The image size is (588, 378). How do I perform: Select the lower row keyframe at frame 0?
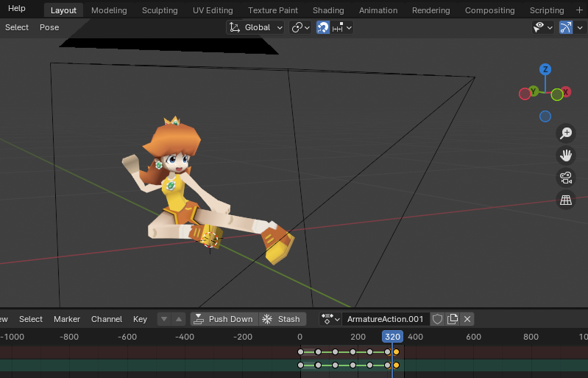300,365
